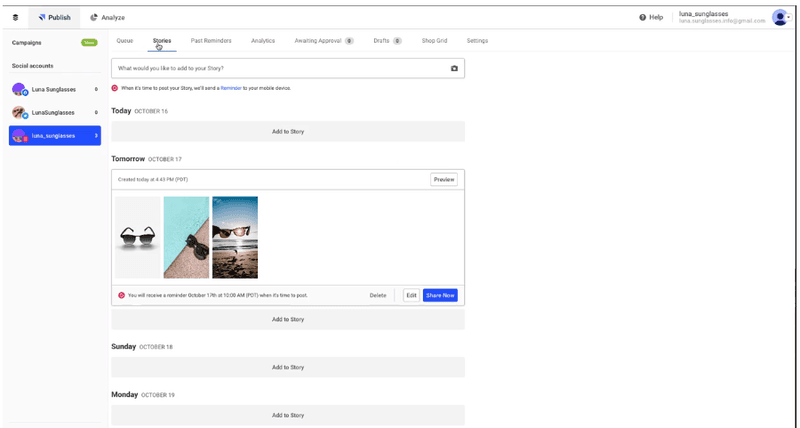Click the camera icon in story input
800x428 pixels.
[454, 68]
